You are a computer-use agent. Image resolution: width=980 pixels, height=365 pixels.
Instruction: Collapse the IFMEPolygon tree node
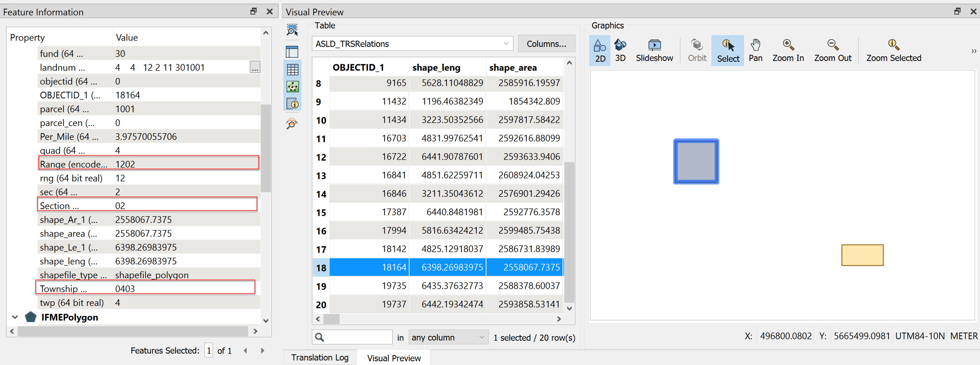15,317
